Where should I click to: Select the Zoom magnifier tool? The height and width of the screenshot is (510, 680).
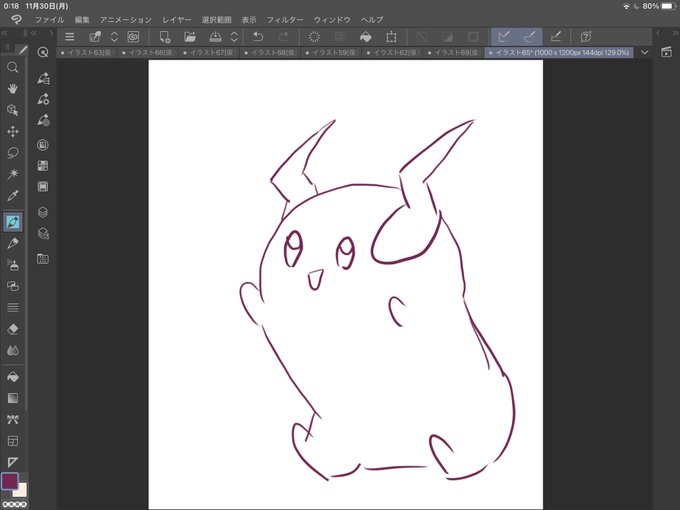(x=13, y=67)
